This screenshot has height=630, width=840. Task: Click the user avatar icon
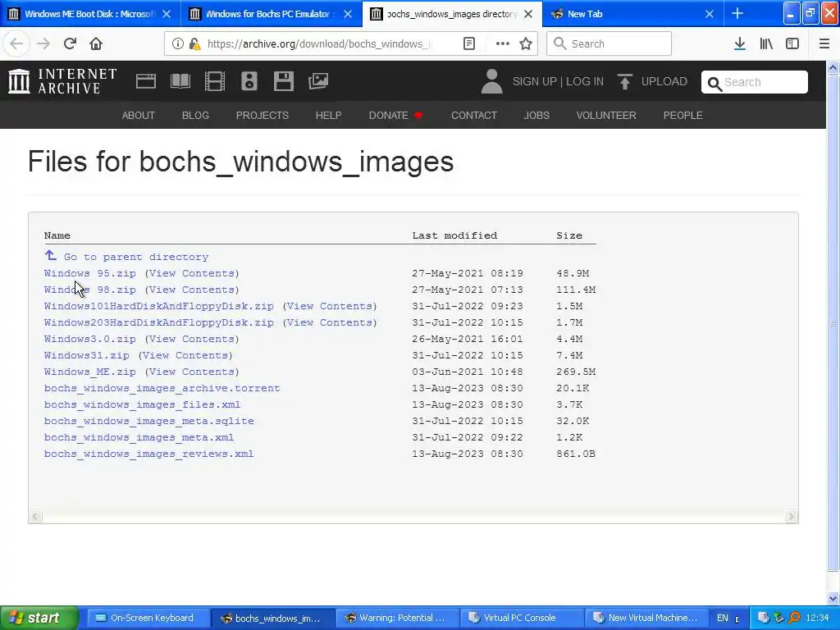click(x=491, y=81)
